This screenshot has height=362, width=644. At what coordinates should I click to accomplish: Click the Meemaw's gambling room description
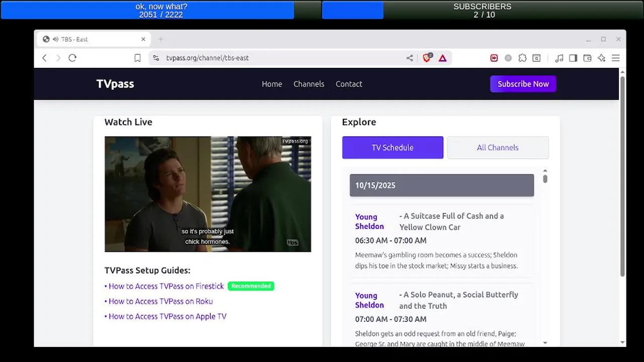pos(436,260)
